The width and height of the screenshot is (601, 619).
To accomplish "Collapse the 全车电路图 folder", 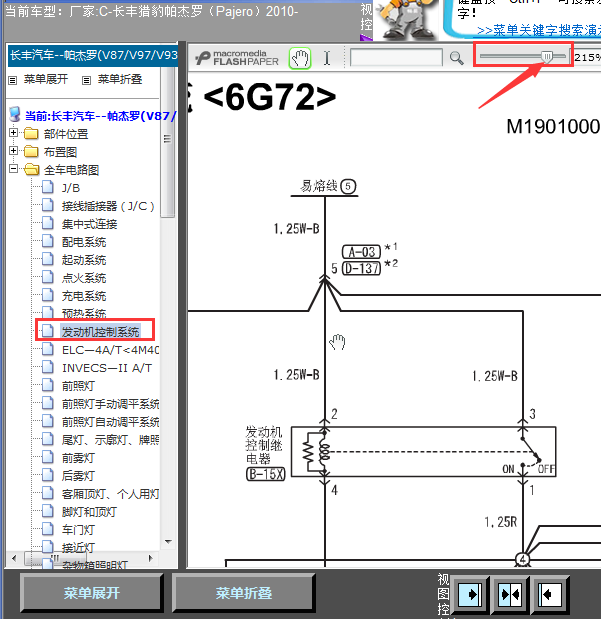I will [x=13, y=169].
